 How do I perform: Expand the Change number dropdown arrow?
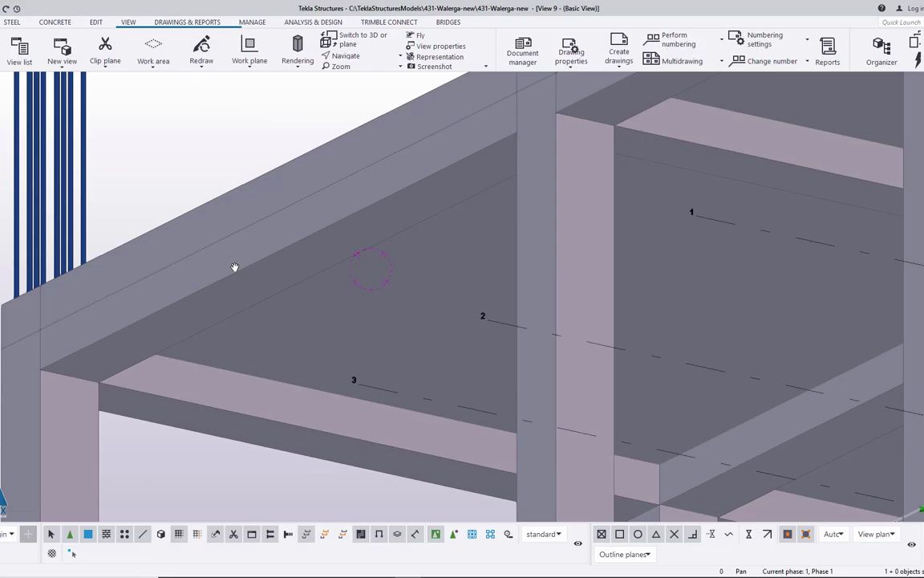[x=808, y=61]
